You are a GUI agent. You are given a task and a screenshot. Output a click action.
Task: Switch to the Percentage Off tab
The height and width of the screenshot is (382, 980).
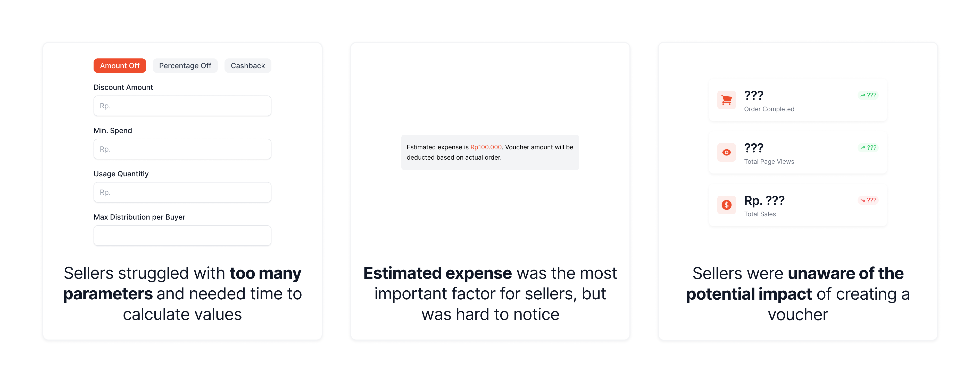(x=185, y=66)
